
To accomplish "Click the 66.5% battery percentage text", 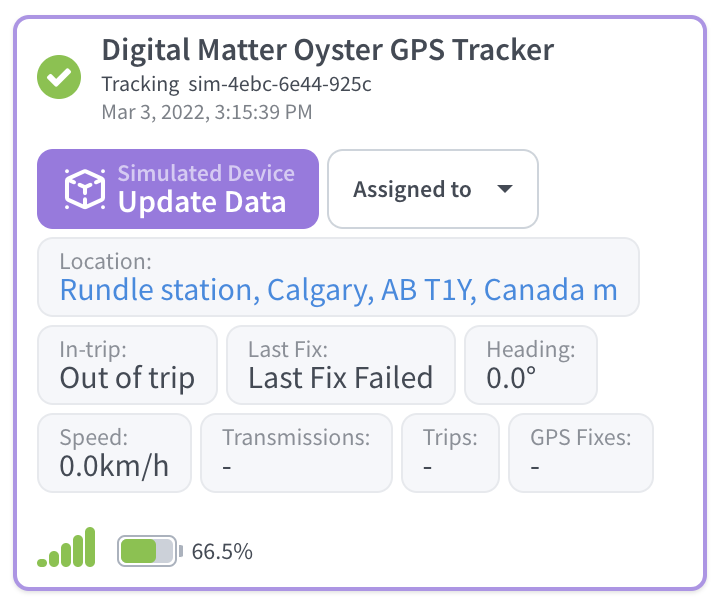I will [222, 551].
